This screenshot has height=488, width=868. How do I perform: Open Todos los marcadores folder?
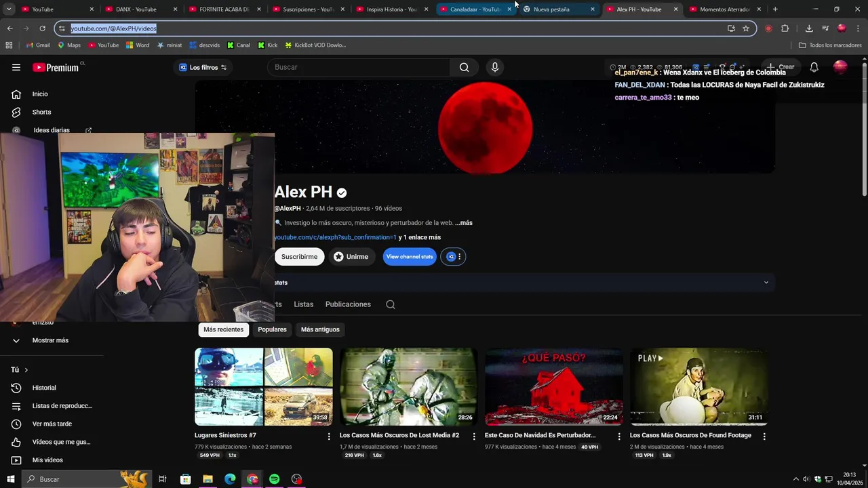pos(831,45)
